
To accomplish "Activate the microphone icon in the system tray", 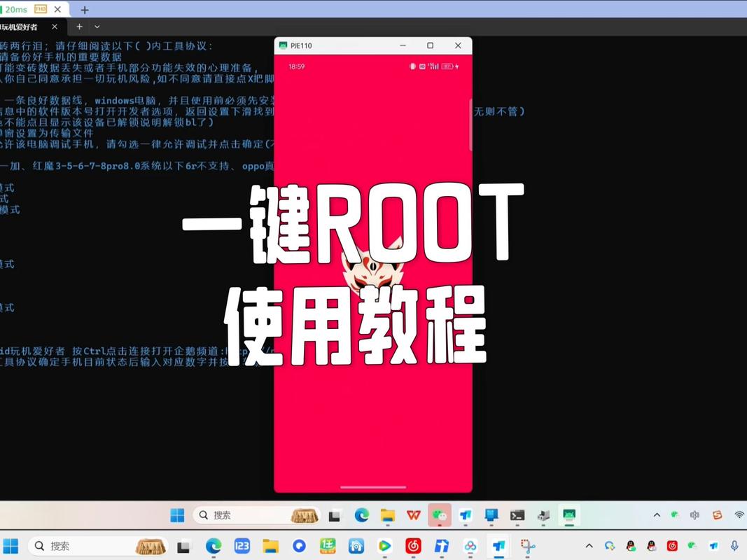I will (x=734, y=546).
